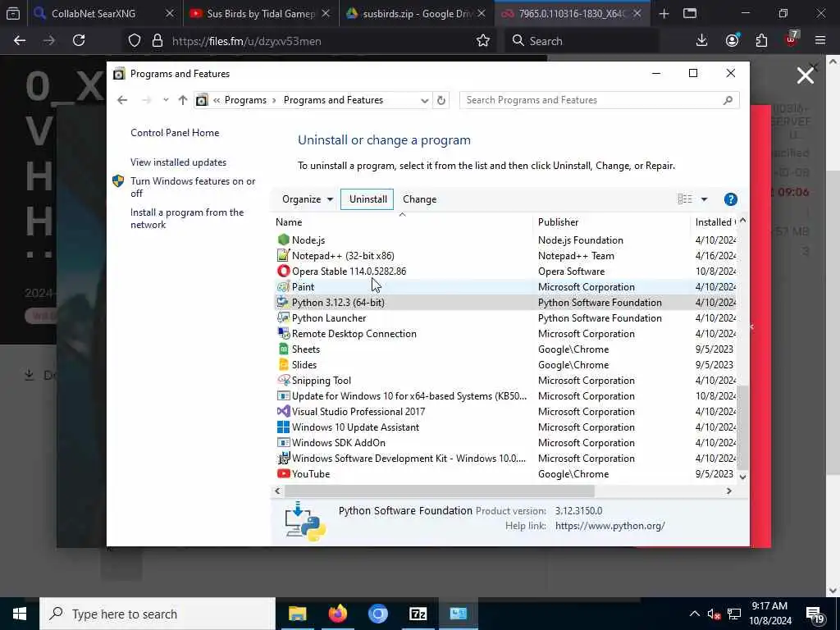Sort list by Name column header
The height and width of the screenshot is (630, 840).
coord(403,221)
